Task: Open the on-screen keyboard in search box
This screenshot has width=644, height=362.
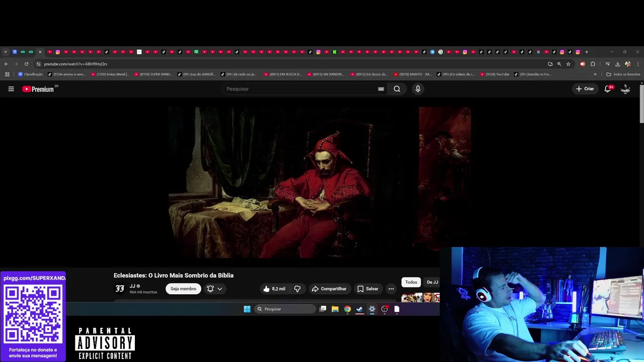Action: coord(381,89)
